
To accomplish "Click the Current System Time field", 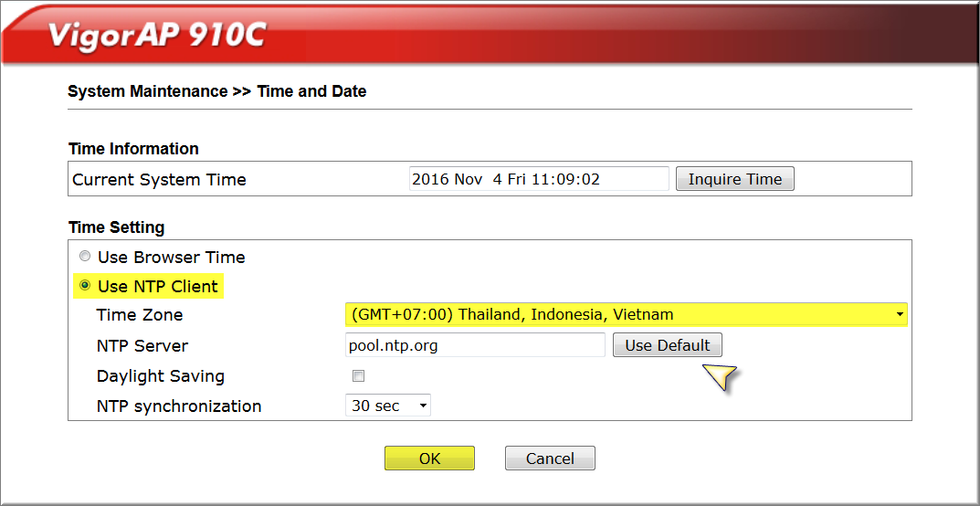I will tap(540, 179).
